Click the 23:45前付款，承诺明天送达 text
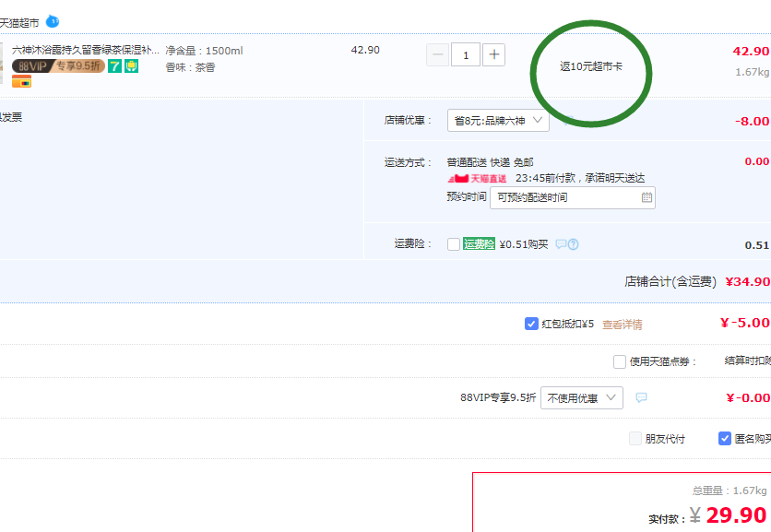The width and height of the screenshot is (771, 532). [x=580, y=178]
